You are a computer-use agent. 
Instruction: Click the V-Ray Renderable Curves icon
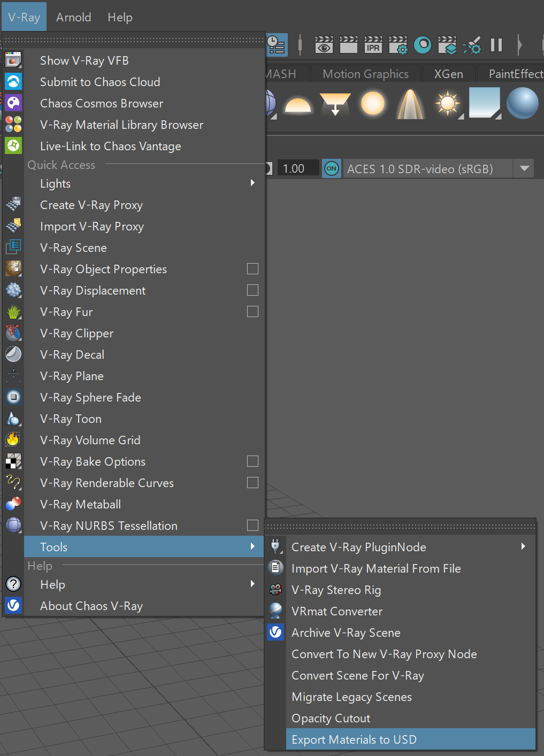coord(13,482)
